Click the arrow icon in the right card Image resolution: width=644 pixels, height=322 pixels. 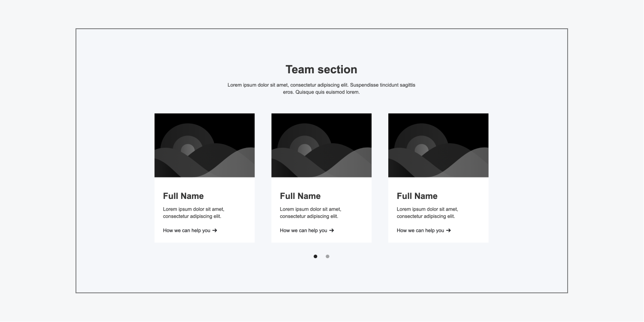[448, 231]
